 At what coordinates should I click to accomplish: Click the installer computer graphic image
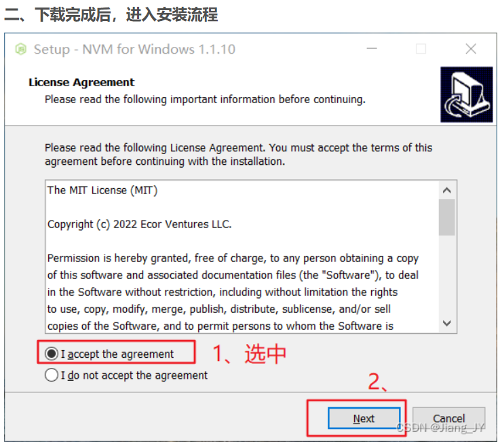(x=467, y=94)
